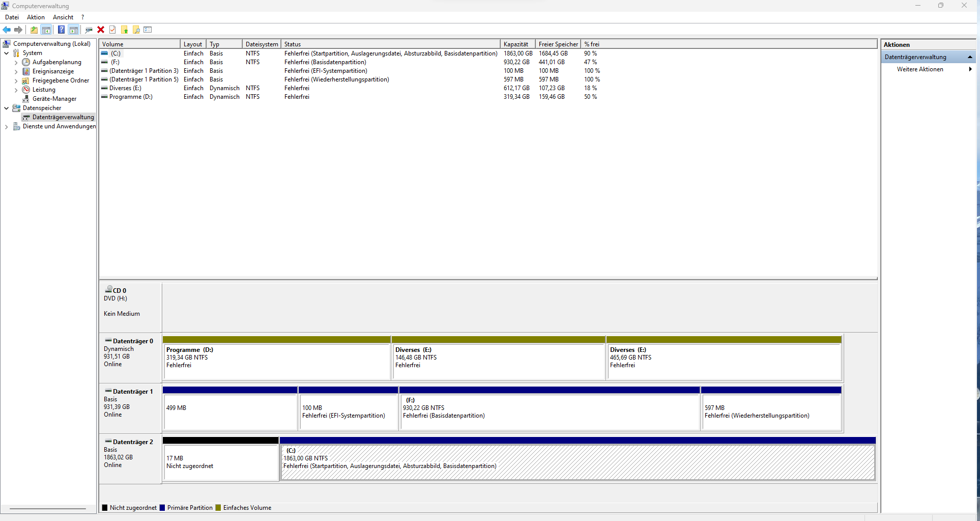980x521 pixels.
Task: Click the grey Forward arrow in the toolbar
Action: click(x=18, y=30)
